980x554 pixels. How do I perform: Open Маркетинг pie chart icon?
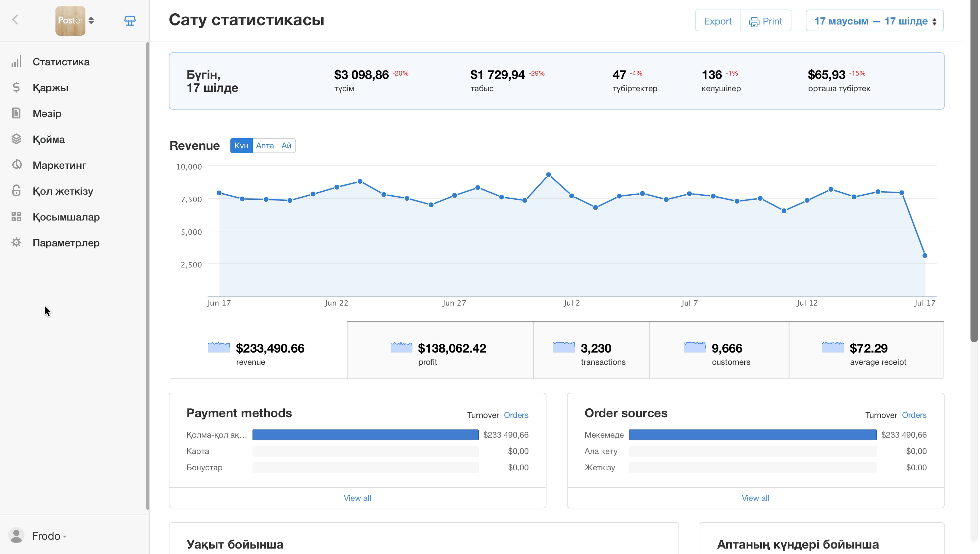(x=16, y=165)
